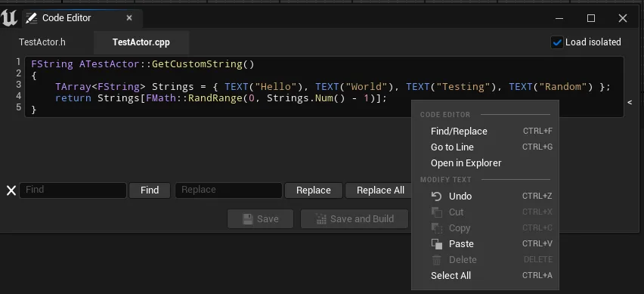Select the TestActor.cpp tab
This screenshot has width=644, height=294.
[x=141, y=42]
